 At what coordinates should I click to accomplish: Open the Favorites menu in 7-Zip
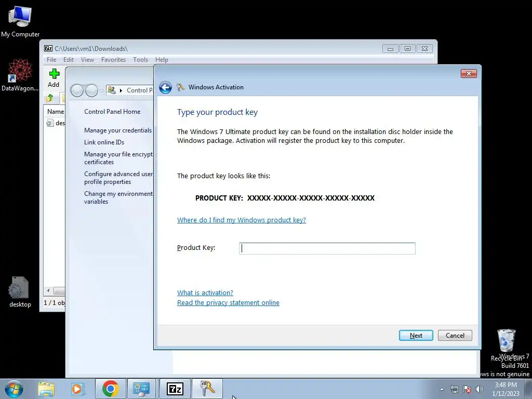(113, 60)
